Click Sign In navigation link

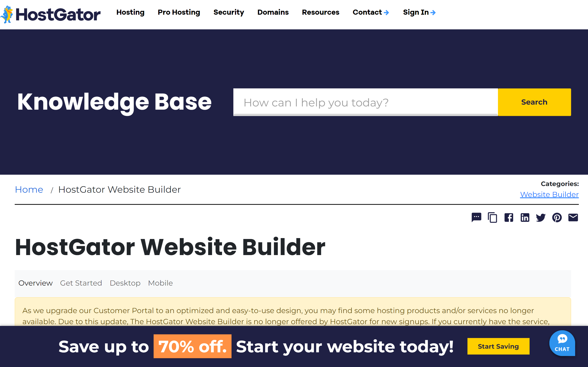419,12
